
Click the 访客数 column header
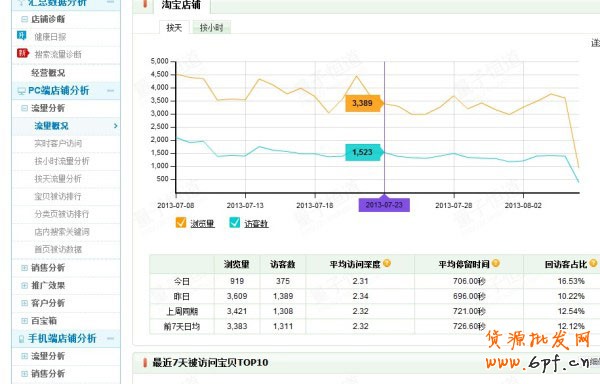pyautogui.click(x=283, y=264)
